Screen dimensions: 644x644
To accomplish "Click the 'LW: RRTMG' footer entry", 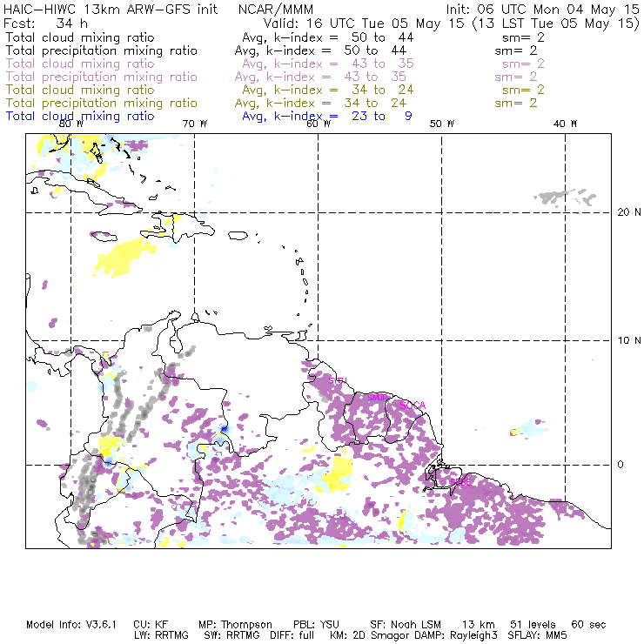I will [x=161, y=635].
